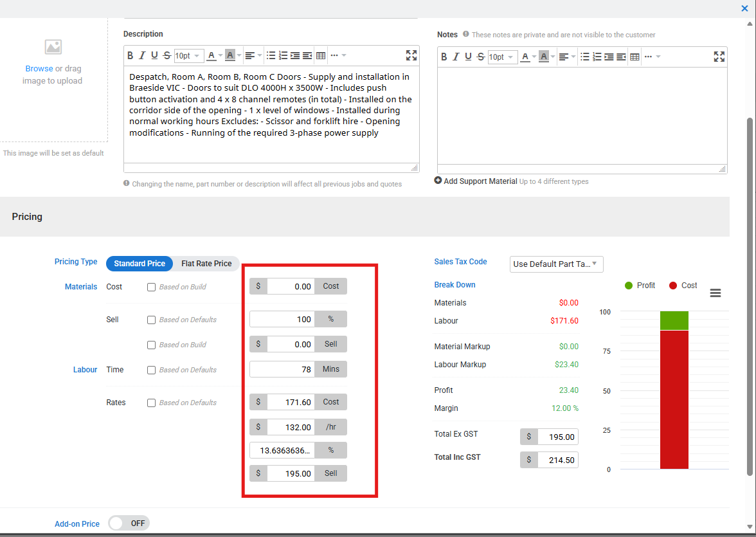Toggle Profit series in chart legend
Viewport: 756px width, 537px height.
[x=639, y=286]
